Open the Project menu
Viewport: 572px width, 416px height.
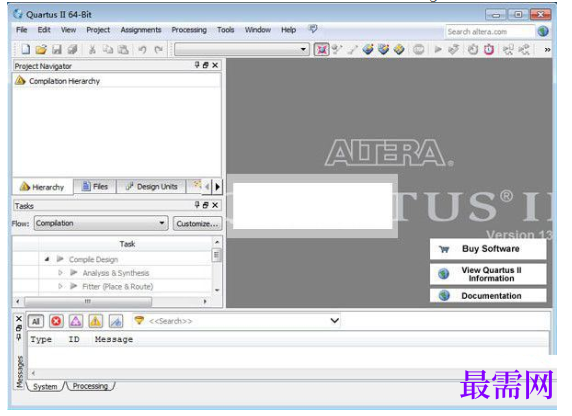click(x=98, y=30)
